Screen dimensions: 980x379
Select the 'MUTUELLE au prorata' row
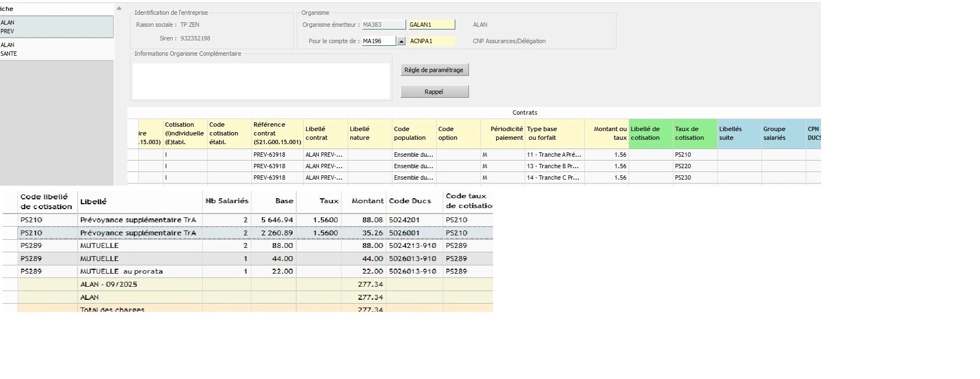[x=139, y=271]
